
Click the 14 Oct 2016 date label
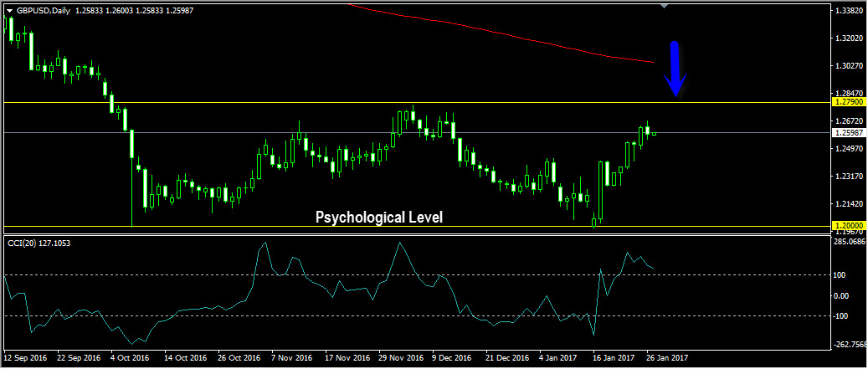pyautogui.click(x=184, y=357)
